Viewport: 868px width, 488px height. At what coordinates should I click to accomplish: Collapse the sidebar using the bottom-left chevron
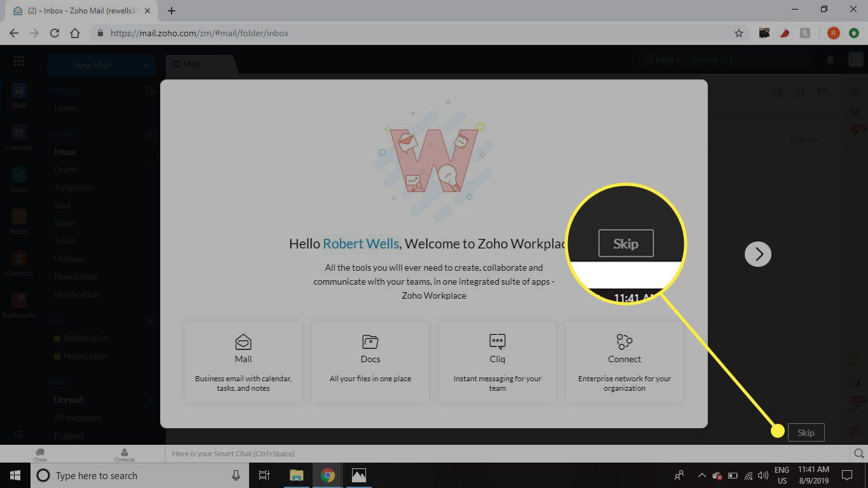(x=18, y=435)
